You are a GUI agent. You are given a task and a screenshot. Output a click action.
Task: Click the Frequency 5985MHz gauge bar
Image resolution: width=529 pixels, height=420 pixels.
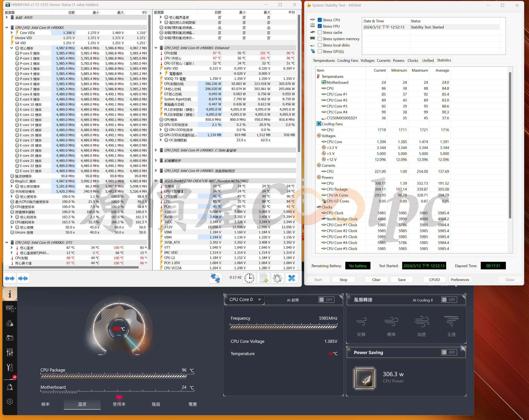tap(284, 326)
